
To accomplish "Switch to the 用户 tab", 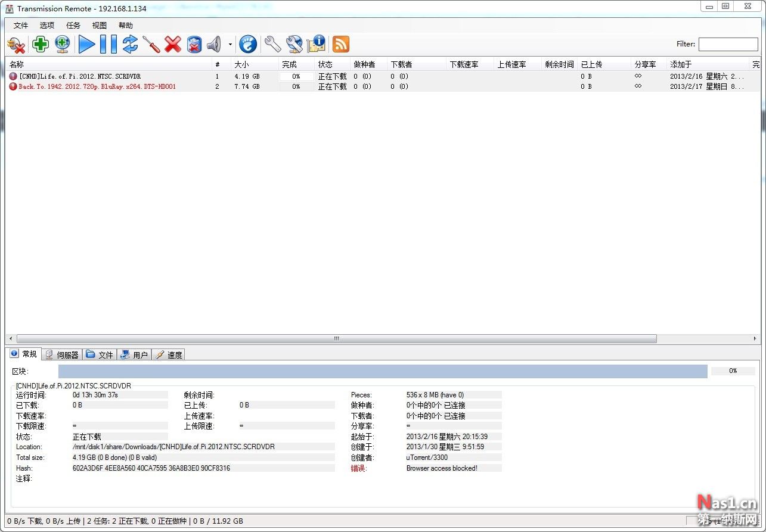I will 134,355.
